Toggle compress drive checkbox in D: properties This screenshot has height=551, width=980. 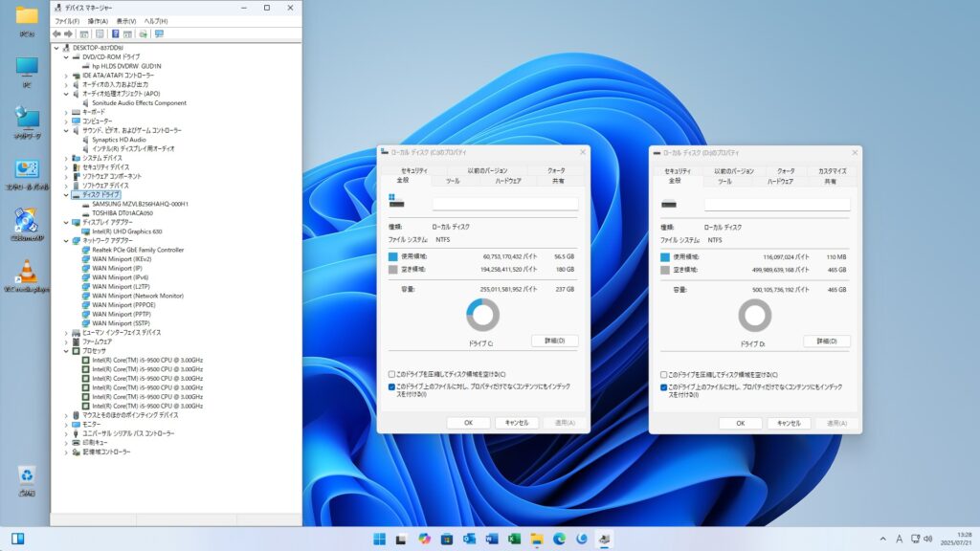pyautogui.click(x=664, y=374)
